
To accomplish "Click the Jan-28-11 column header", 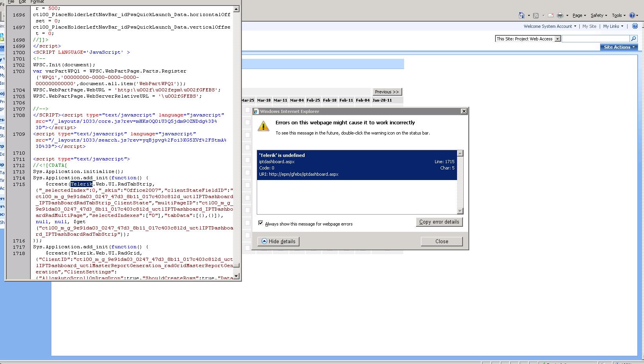I will point(382,100).
